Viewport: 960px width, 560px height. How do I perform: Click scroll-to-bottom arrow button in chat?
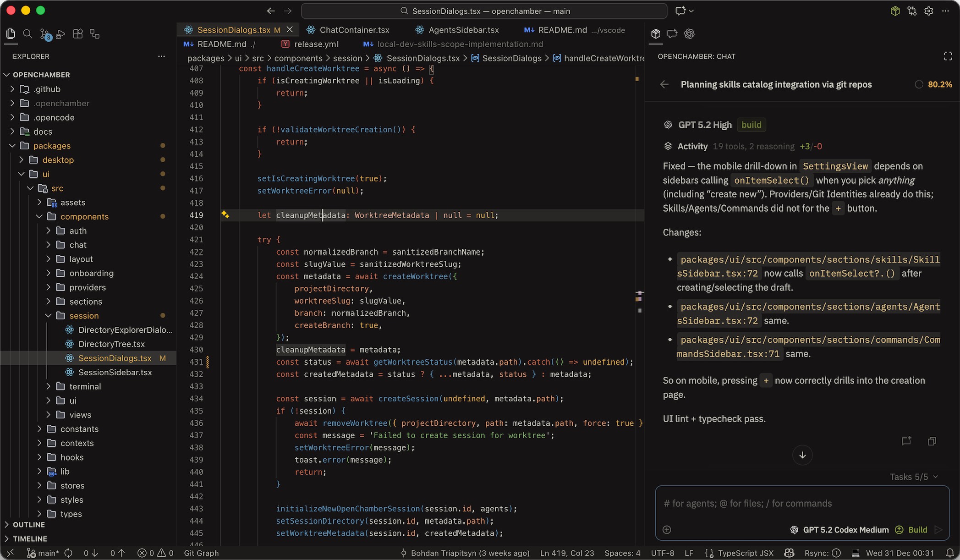[x=802, y=455]
